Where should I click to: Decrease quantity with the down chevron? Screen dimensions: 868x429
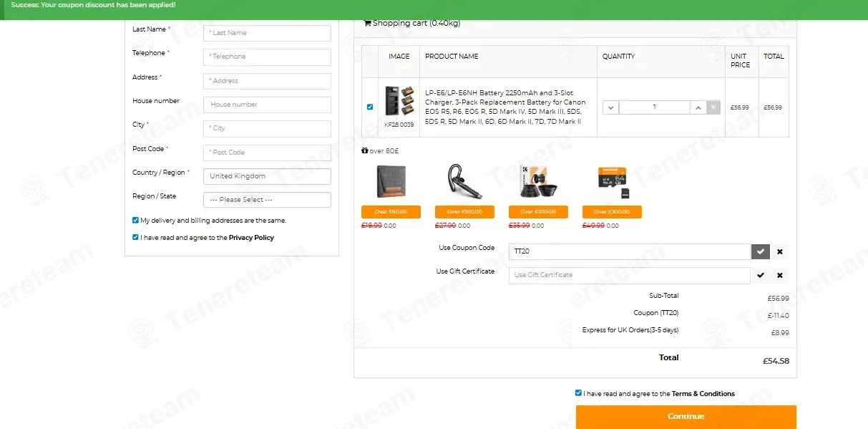point(610,107)
